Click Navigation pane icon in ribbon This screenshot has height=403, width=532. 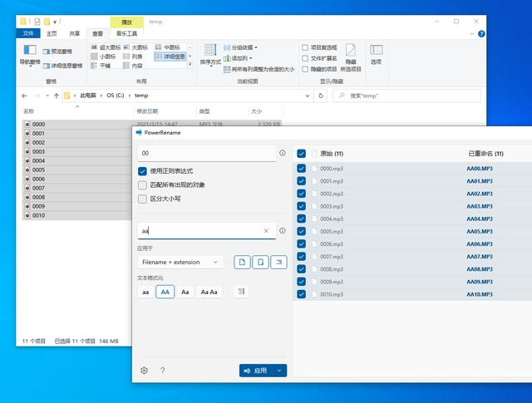coord(30,54)
